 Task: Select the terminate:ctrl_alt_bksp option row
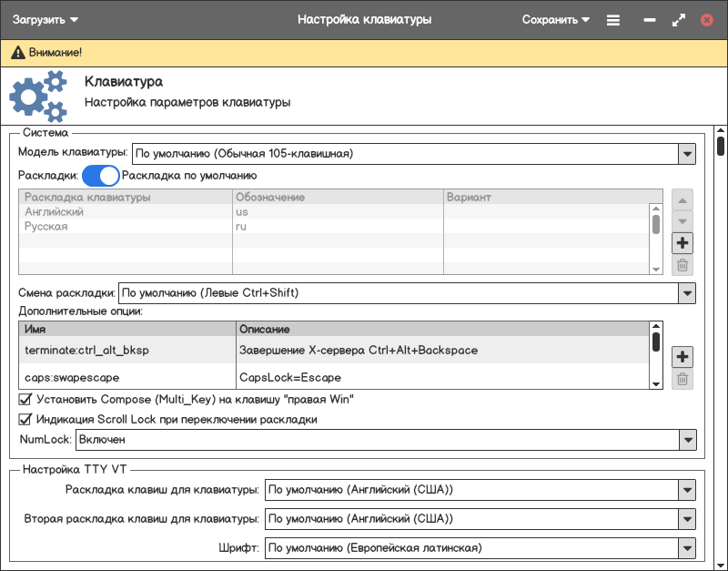127,350
